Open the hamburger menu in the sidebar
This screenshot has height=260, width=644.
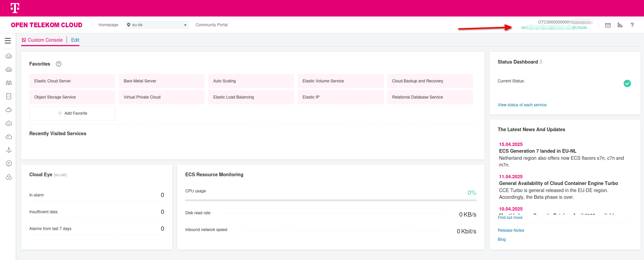(x=8, y=41)
